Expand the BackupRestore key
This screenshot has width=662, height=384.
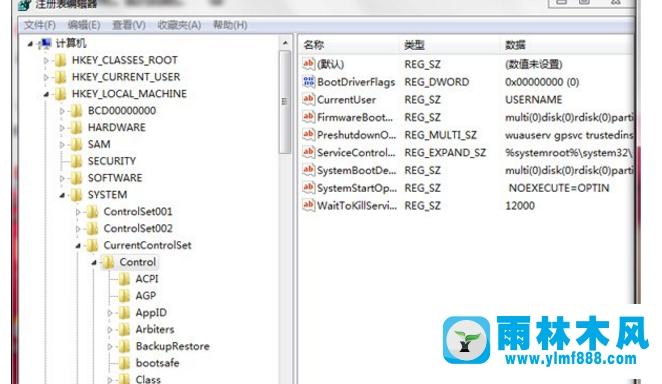pyautogui.click(x=110, y=346)
